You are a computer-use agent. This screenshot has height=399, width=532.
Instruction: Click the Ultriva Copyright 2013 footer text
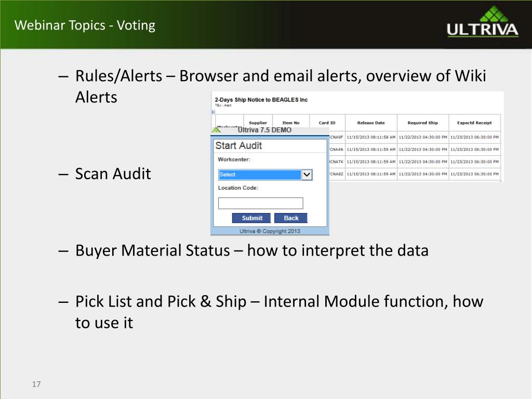coord(270,231)
